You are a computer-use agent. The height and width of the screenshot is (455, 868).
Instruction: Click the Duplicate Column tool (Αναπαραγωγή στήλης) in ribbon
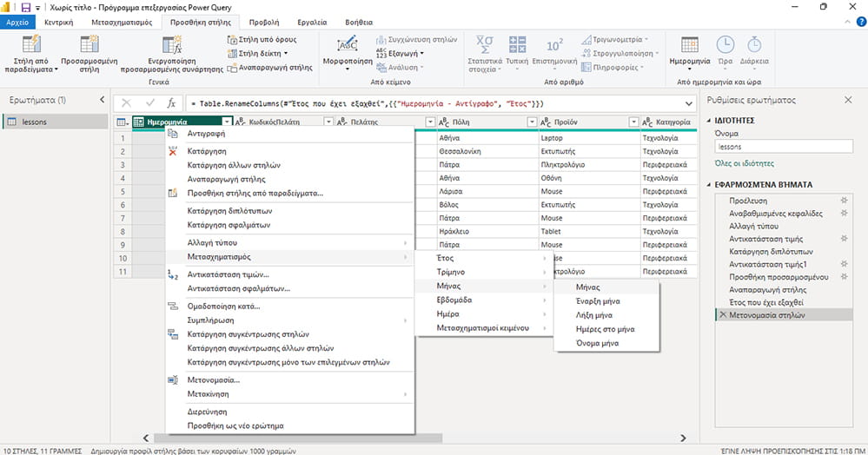pos(269,68)
